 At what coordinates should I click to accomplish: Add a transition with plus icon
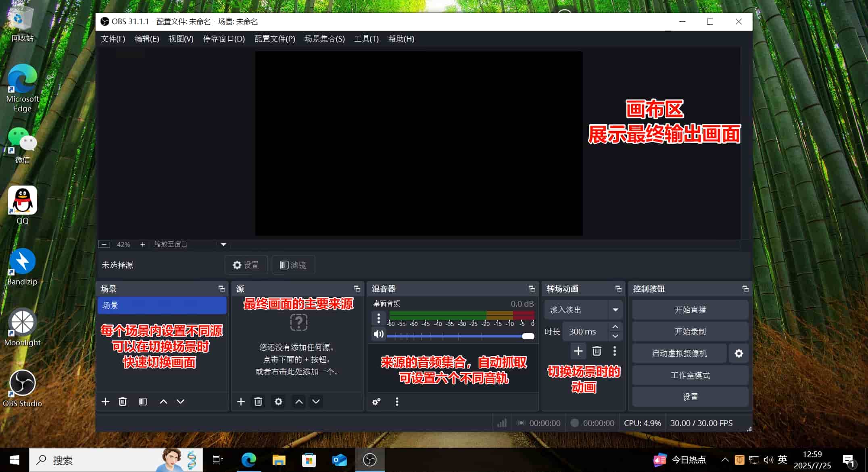[x=578, y=351]
